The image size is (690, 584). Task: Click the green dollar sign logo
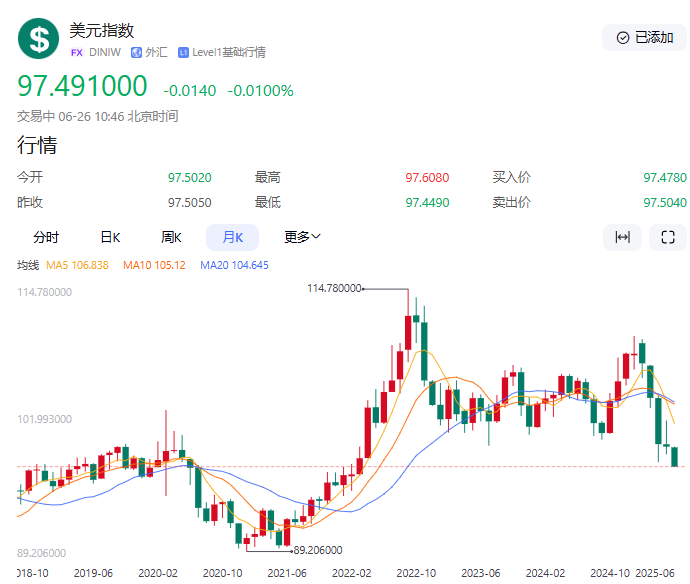tap(38, 39)
